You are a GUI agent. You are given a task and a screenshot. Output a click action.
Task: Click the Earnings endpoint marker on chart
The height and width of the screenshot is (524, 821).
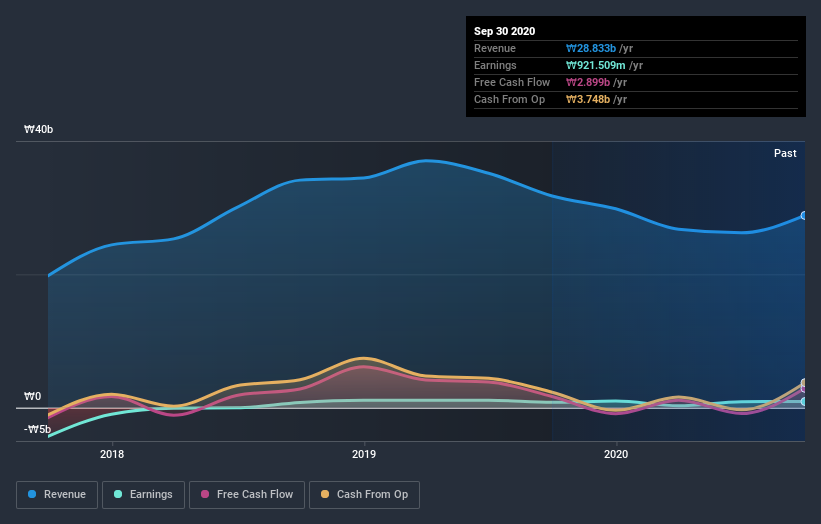point(804,402)
